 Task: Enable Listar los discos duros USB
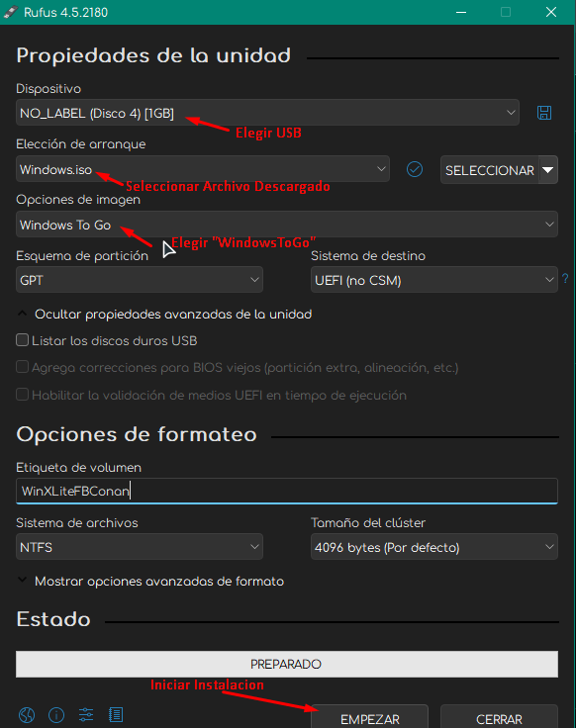[22, 340]
